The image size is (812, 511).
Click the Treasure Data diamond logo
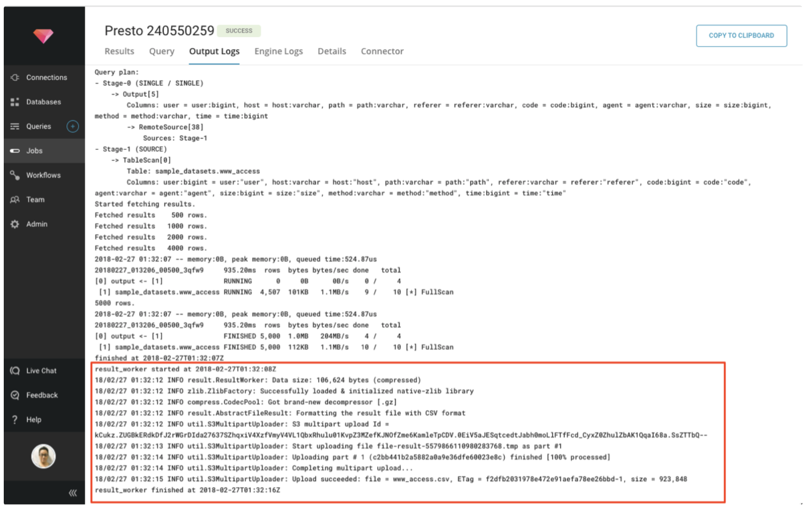pos(43,36)
